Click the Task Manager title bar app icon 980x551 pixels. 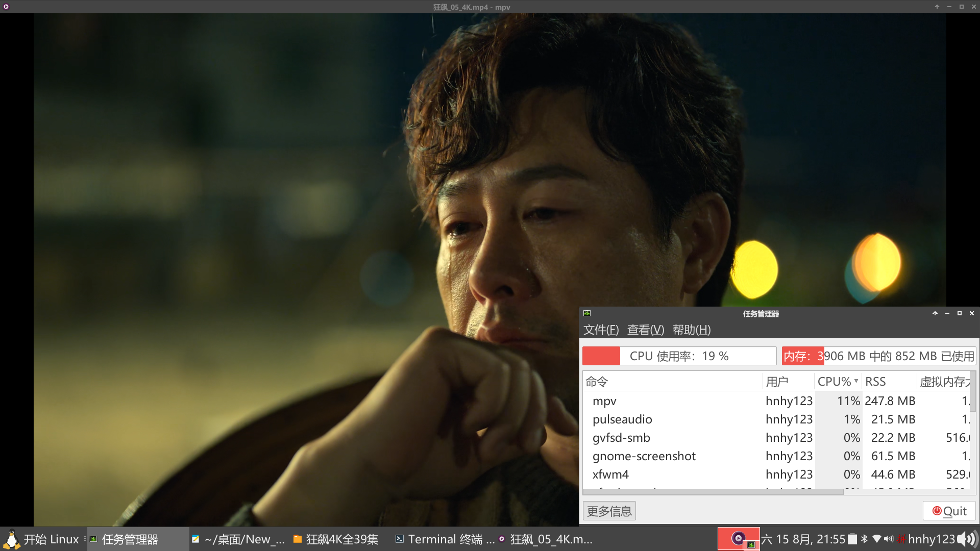pos(587,313)
